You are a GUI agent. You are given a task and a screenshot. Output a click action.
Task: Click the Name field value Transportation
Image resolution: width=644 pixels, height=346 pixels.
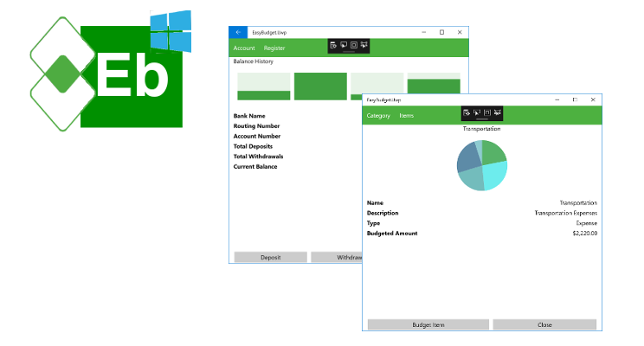(578, 202)
